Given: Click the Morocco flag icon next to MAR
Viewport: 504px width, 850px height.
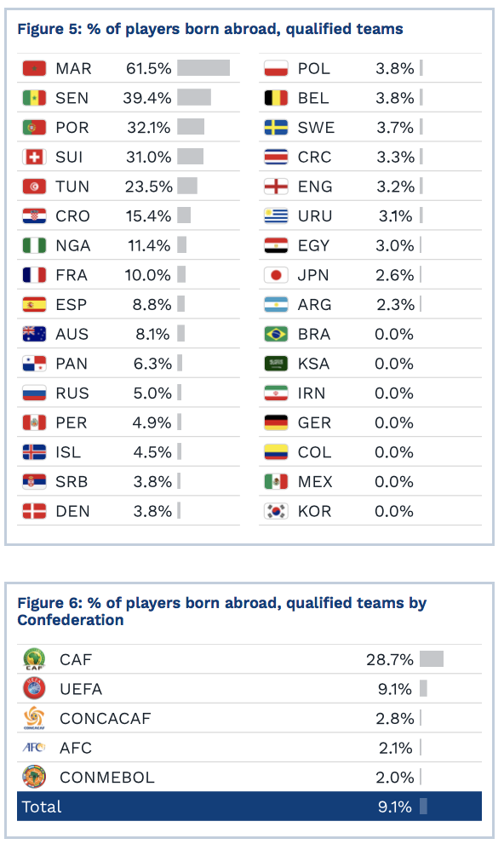Looking at the screenshot, I should 34,68.
